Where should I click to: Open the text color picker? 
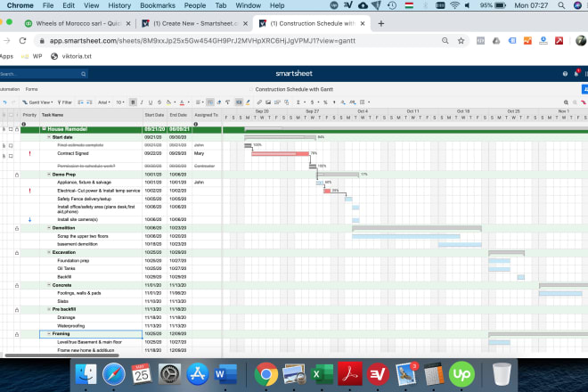click(x=181, y=102)
